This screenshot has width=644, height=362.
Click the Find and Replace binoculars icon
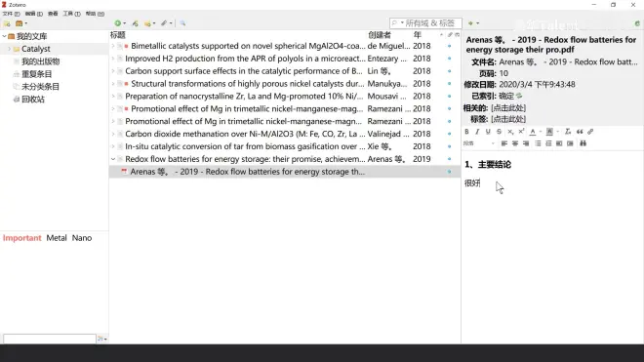click(583, 143)
